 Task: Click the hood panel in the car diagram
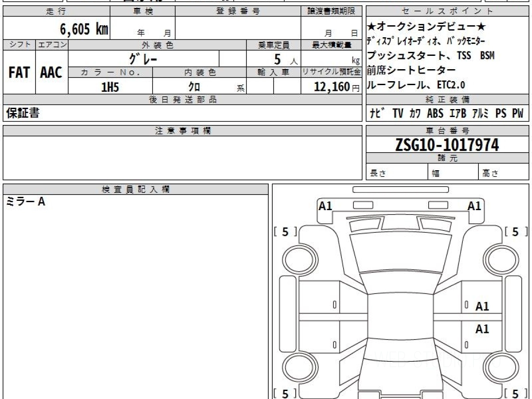[400, 250]
